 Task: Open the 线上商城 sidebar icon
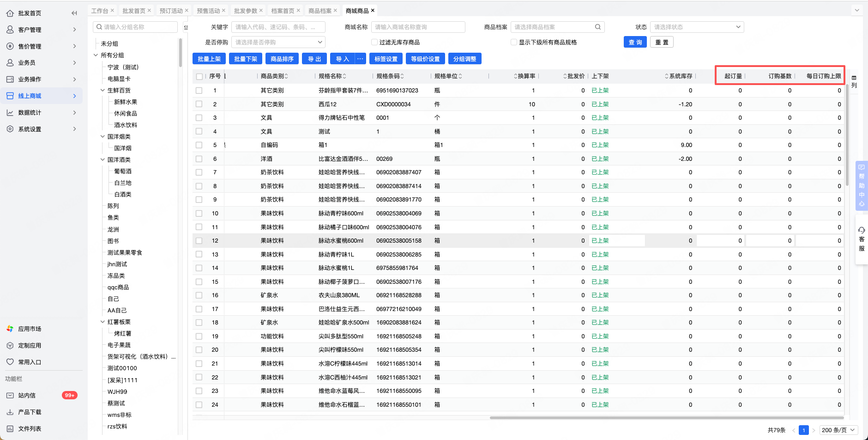pyautogui.click(x=10, y=96)
